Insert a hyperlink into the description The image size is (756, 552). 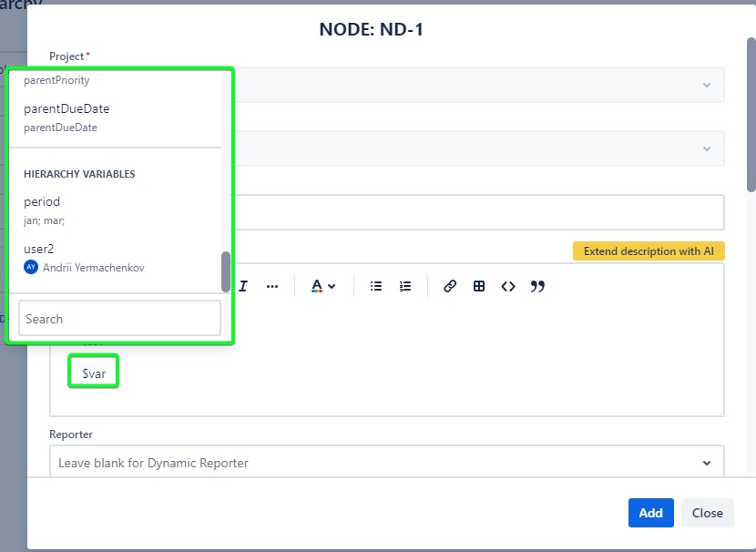coord(449,285)
